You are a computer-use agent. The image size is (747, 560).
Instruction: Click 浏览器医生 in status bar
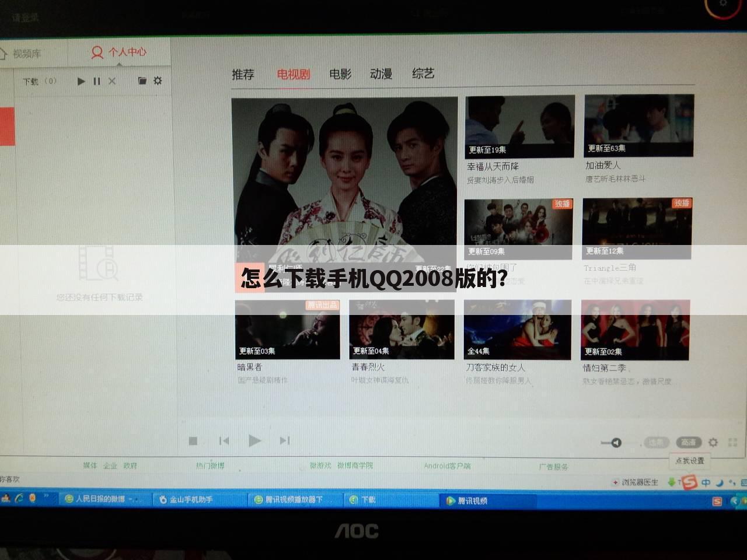(636, 482)
